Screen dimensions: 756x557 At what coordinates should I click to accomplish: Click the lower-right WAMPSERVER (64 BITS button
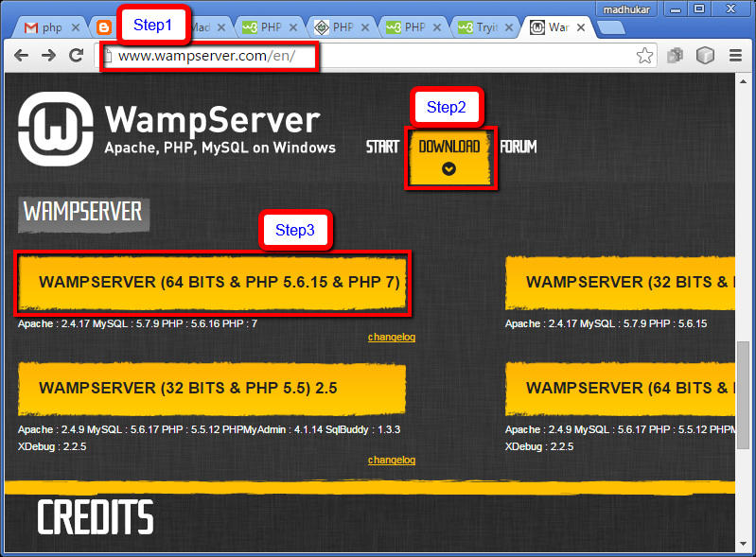(x=620, y=389)
